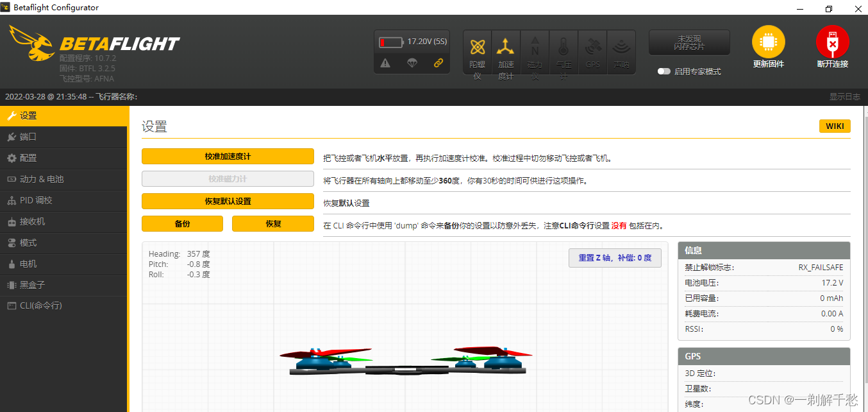Click the 耗费电流 0.00 A value

(832, 314)
